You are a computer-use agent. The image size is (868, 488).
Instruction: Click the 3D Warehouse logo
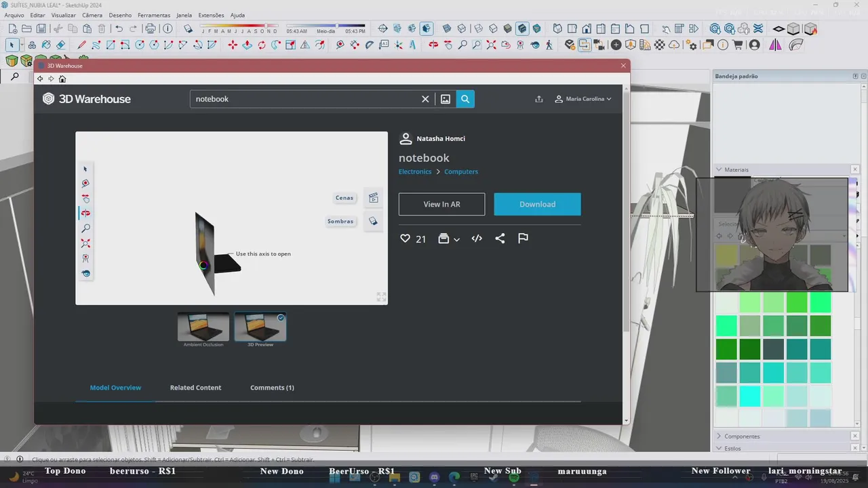87,99
